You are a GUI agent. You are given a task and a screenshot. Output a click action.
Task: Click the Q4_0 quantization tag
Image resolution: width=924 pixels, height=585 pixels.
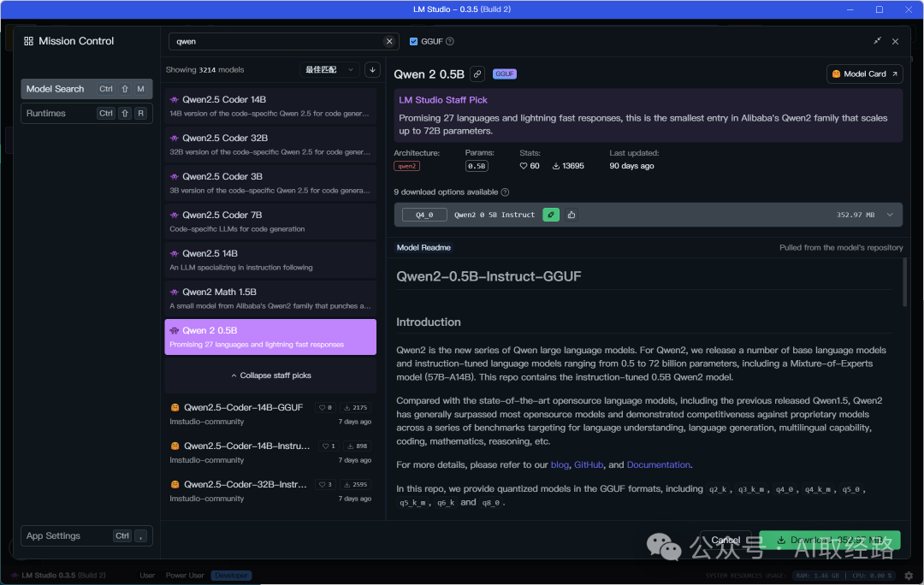tap(424, 215)
